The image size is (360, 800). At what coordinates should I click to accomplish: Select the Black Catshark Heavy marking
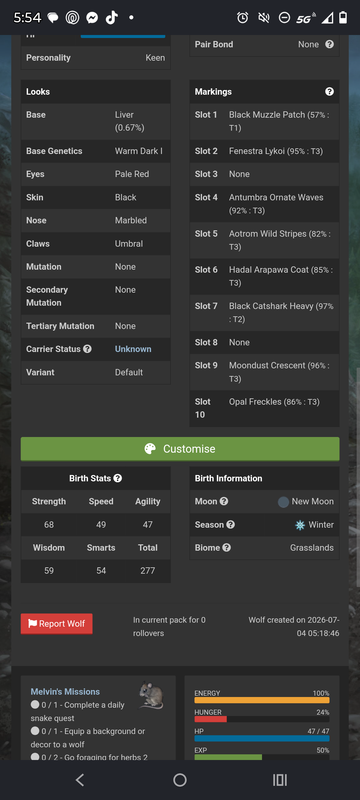(281, 312)
